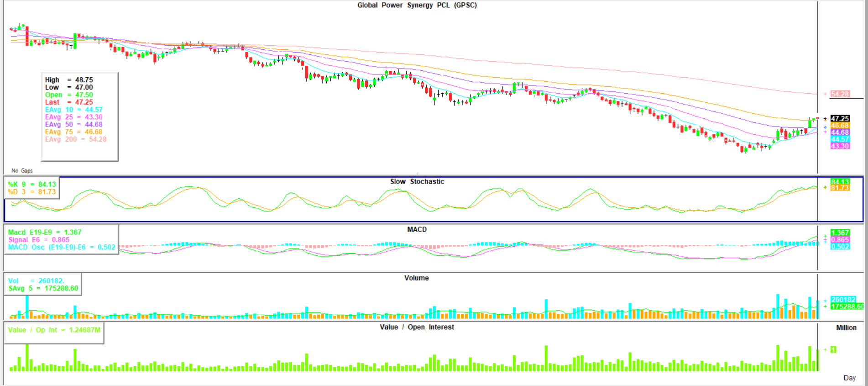Select the Low = 47.00 legend row
Image resolution: width=868 pixels, height=386 pixels.
69,87
